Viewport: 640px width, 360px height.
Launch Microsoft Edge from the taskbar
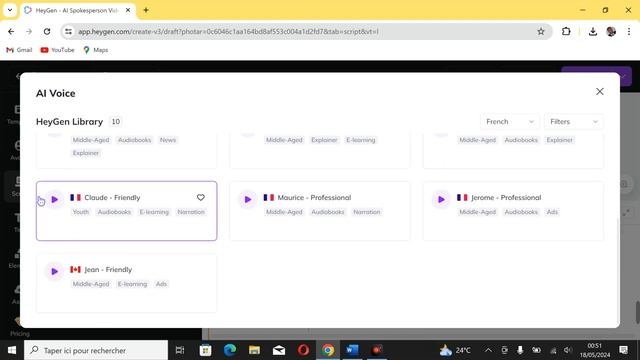point(230,350)
